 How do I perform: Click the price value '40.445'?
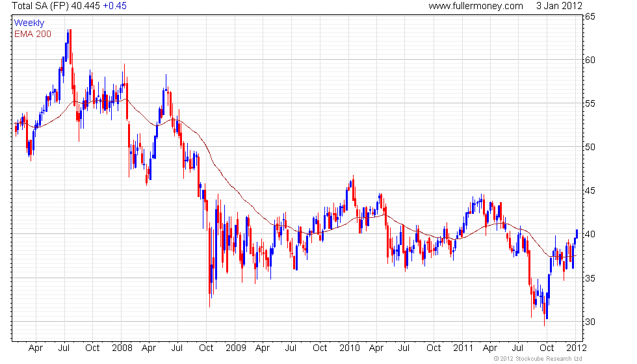85,6
